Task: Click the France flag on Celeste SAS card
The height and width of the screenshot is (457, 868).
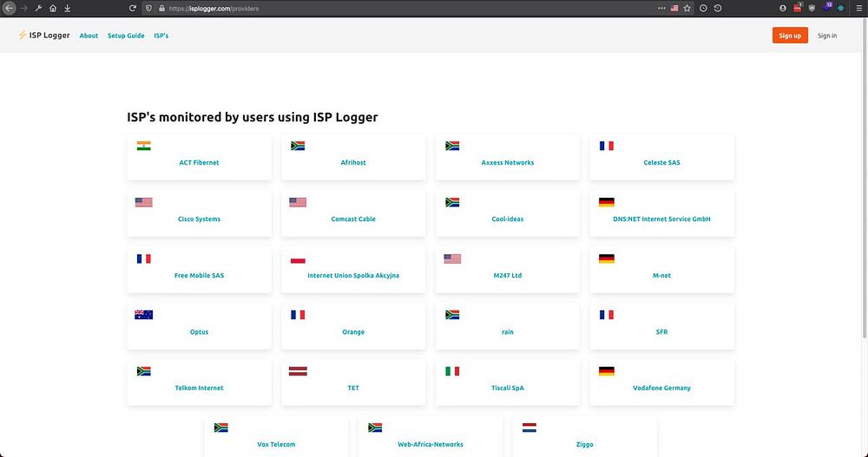Action: click(x=606, y=146)
